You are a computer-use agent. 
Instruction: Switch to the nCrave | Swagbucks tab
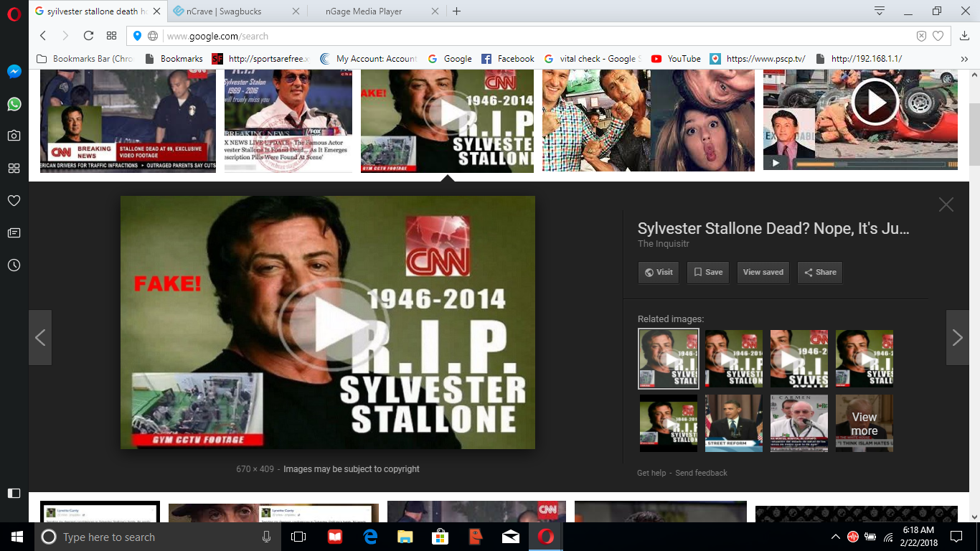coord(235,11)
